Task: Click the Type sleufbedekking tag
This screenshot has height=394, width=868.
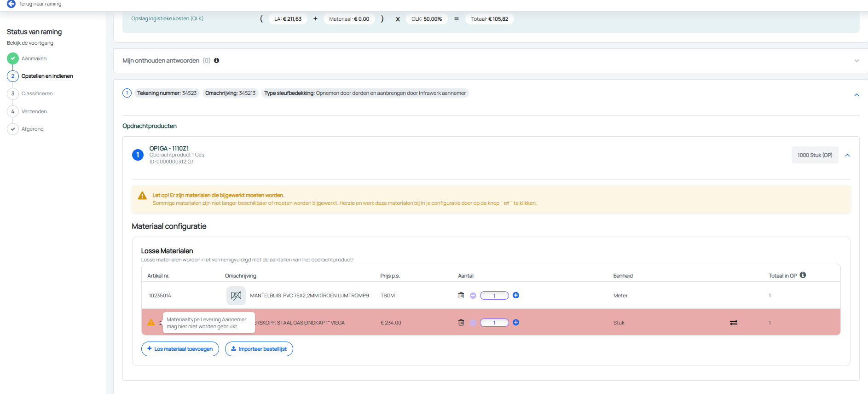Action: click(x=365, y=93)
